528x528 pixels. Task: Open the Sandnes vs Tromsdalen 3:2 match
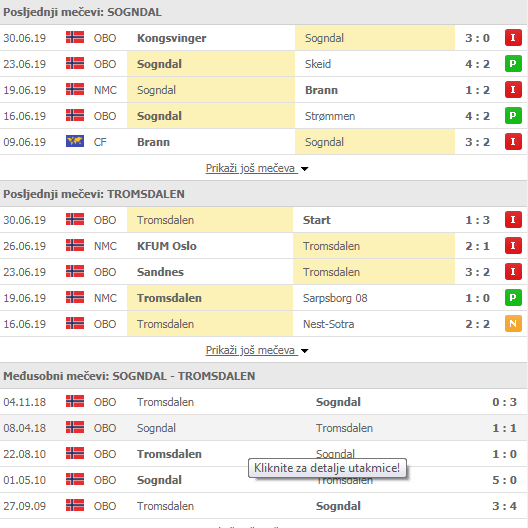(x=264, y=272)
